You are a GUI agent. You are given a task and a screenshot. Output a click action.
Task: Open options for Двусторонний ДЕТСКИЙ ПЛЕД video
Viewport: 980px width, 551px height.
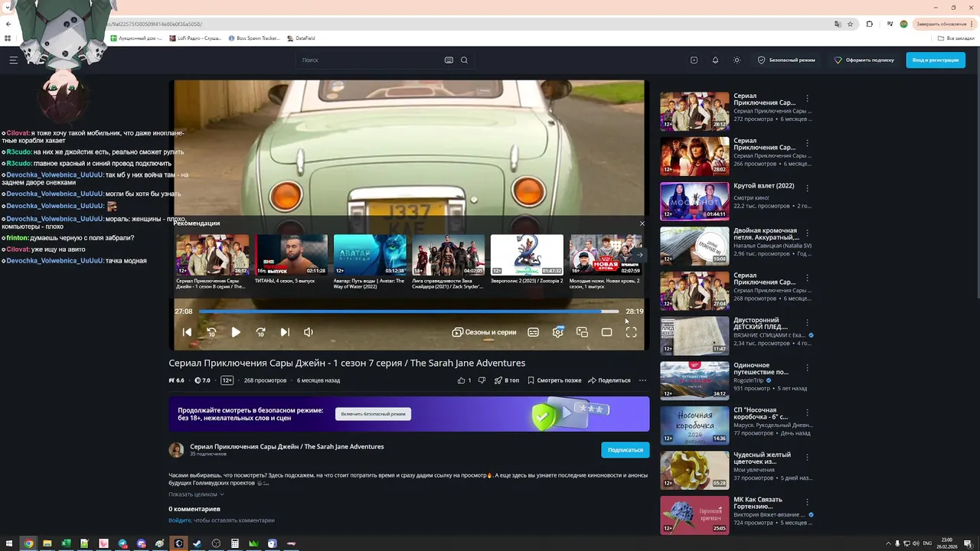coord(807,323)
